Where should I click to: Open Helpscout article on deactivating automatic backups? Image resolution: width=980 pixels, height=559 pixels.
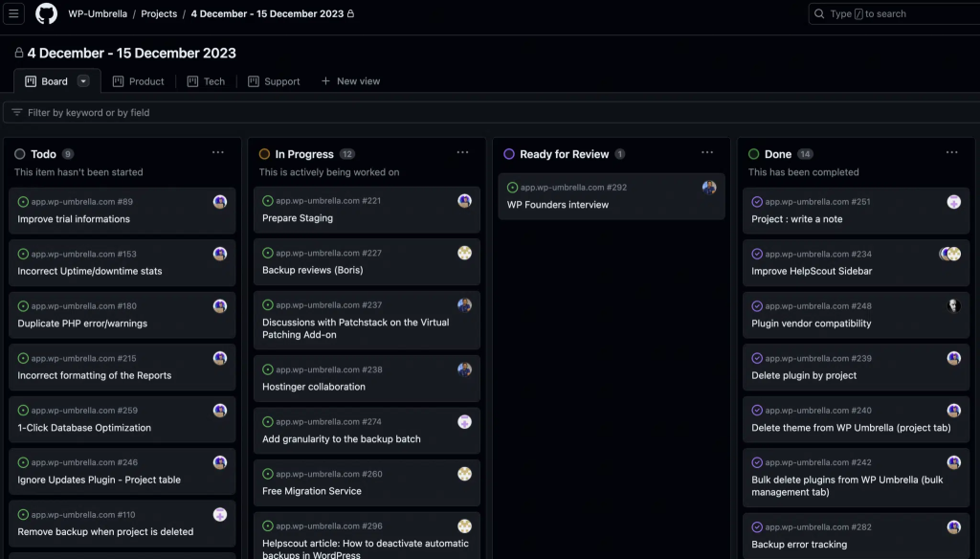(366, 548)
